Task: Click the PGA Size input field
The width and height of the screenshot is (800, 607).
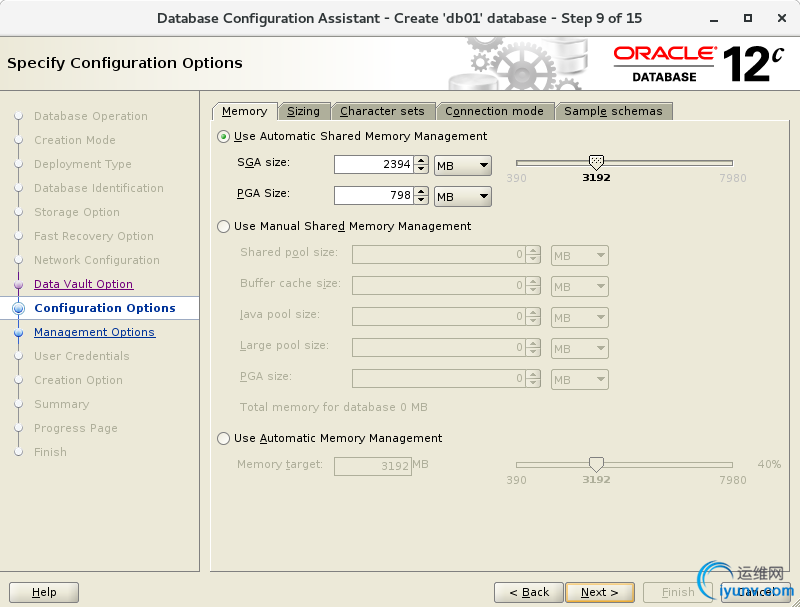Action: [373, 196]
